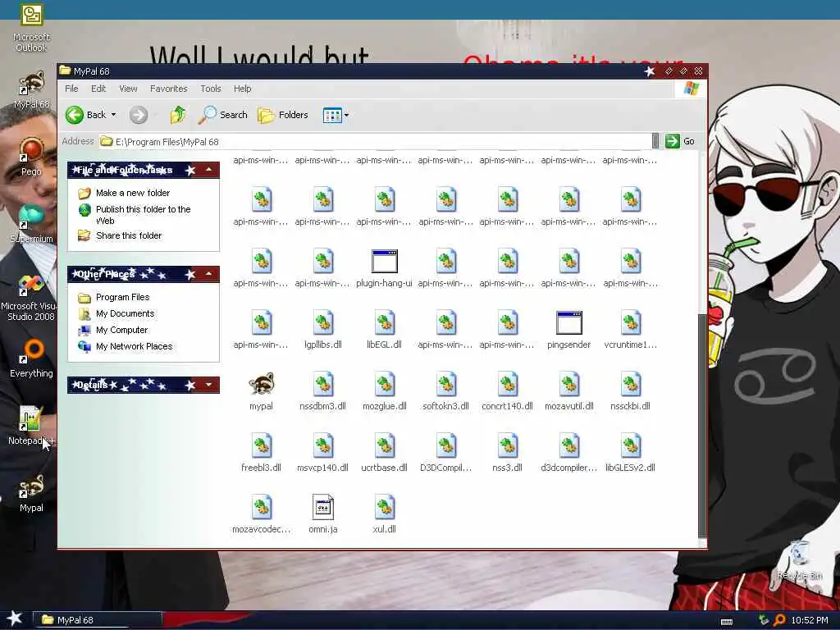This screenshot has height=630, width=840.
Task: Open the Everything desktop shortcut
Action: (31, 358)
